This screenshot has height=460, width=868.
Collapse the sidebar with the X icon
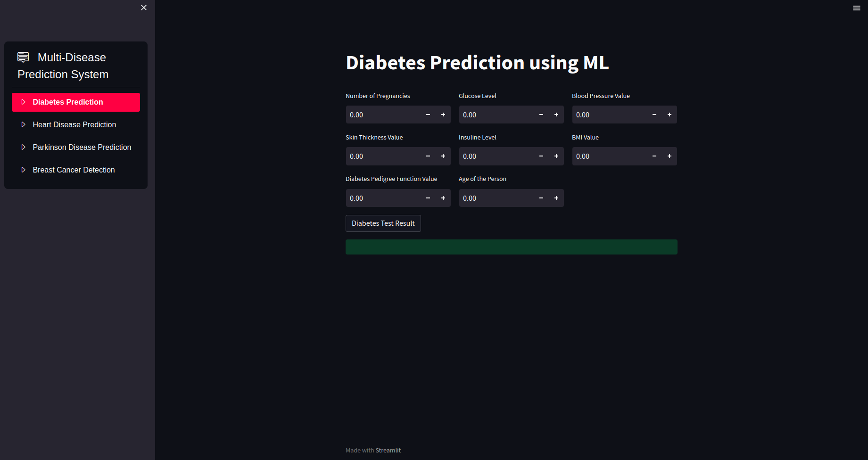(x=143, y=8)
